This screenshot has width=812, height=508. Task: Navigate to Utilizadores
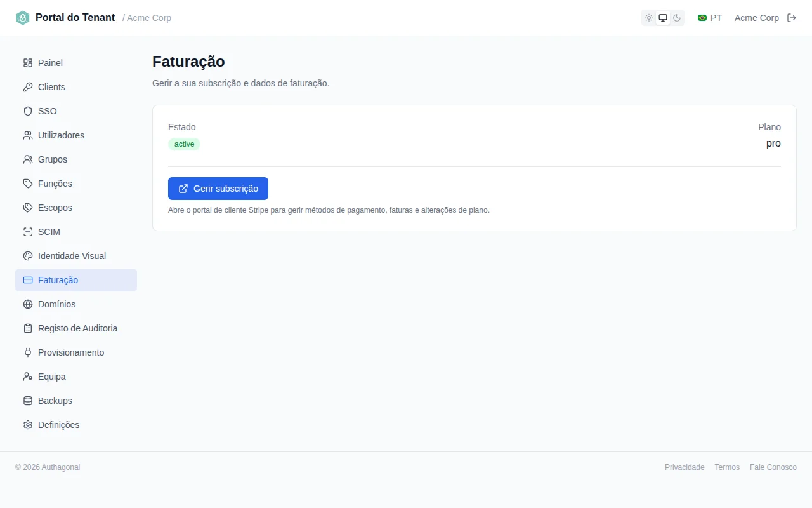click(x=76, y=135)
